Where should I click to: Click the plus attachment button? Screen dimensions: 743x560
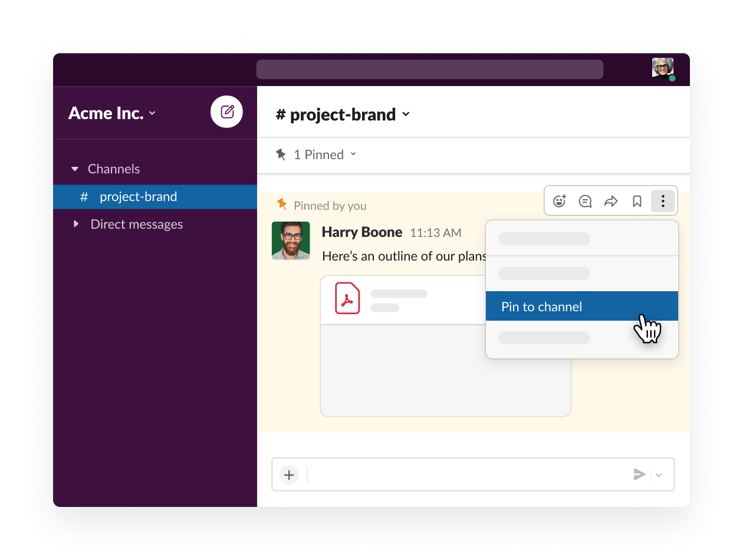pos(289,475)
